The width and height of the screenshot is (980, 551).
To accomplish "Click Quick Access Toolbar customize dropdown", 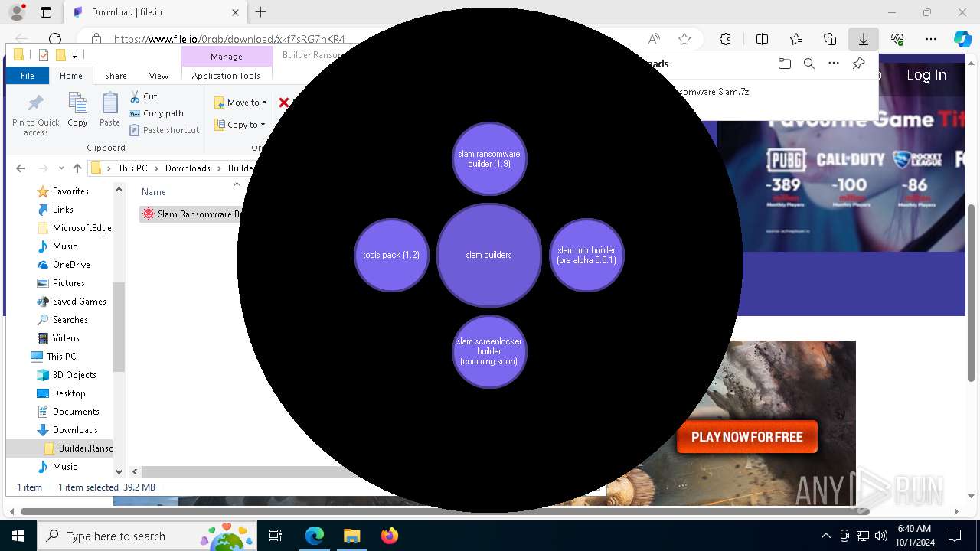I will [x=74, y=55].
